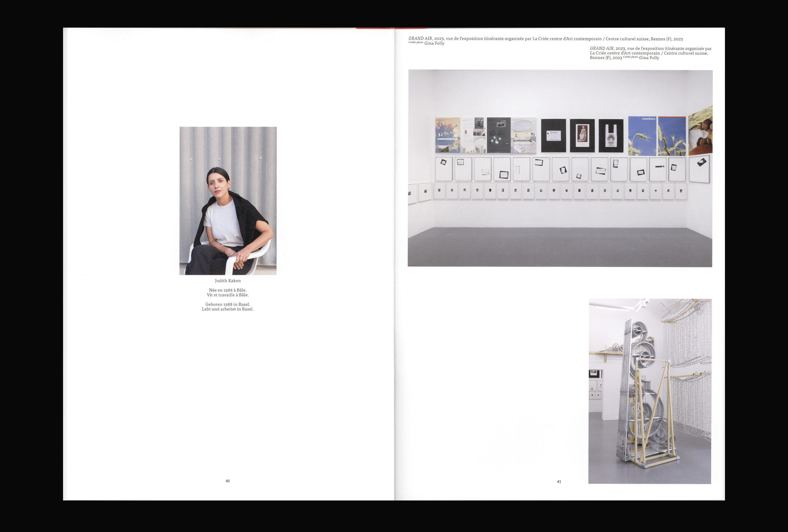788x532 pixels.
Task: Click 'Gina Folly' credit in the right-aligned caption
Action: click(x=649, y=58)
